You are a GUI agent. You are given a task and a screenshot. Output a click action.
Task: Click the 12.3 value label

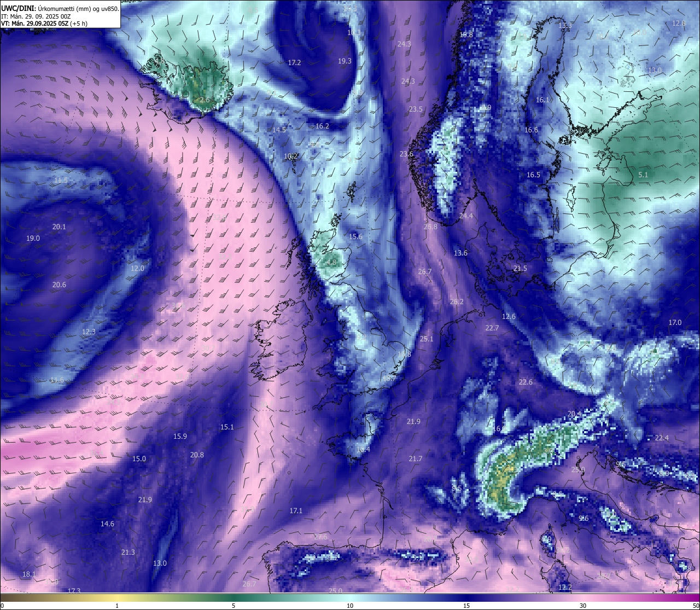(x=89, y=332)
